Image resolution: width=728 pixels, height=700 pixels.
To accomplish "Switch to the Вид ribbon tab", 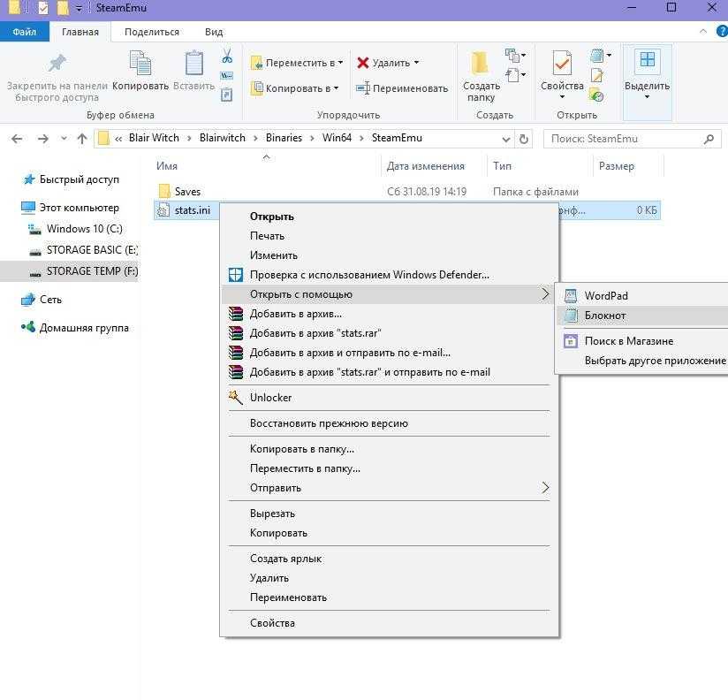I will (214, 32).
